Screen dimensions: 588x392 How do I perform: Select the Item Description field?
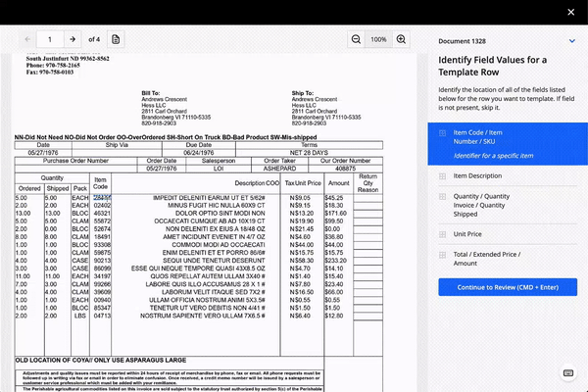coord(508,176)
